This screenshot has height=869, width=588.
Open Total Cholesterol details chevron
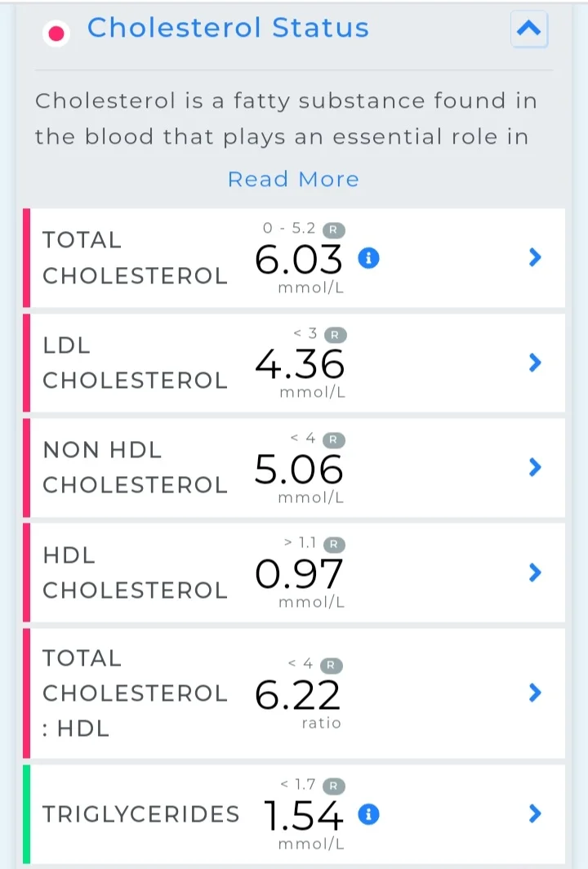[535, 257]
